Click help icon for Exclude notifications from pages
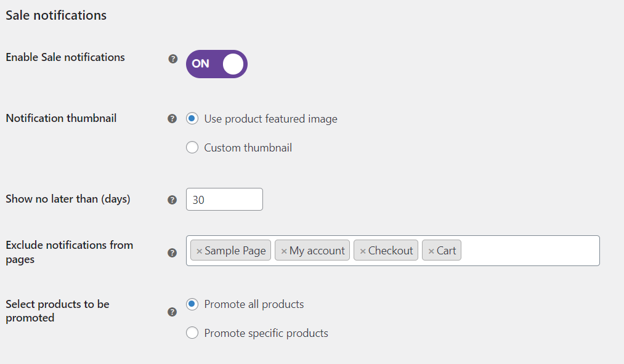 (x=172, y=253)
